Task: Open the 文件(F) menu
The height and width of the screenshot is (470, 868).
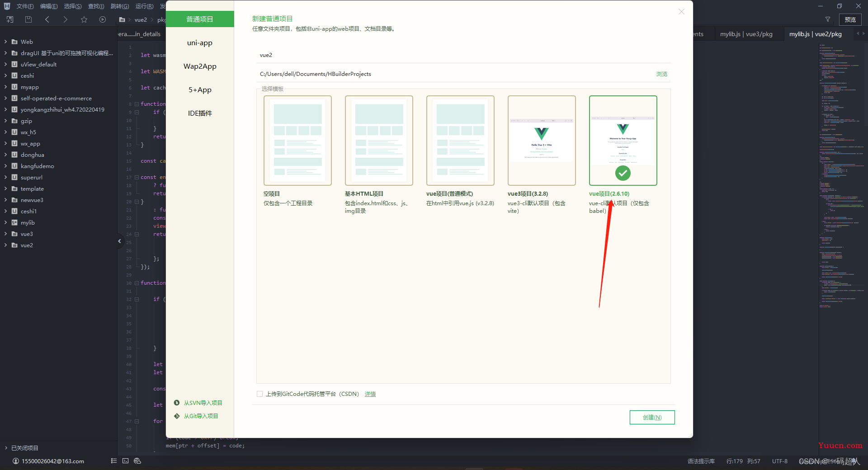Action: (25, 6)
